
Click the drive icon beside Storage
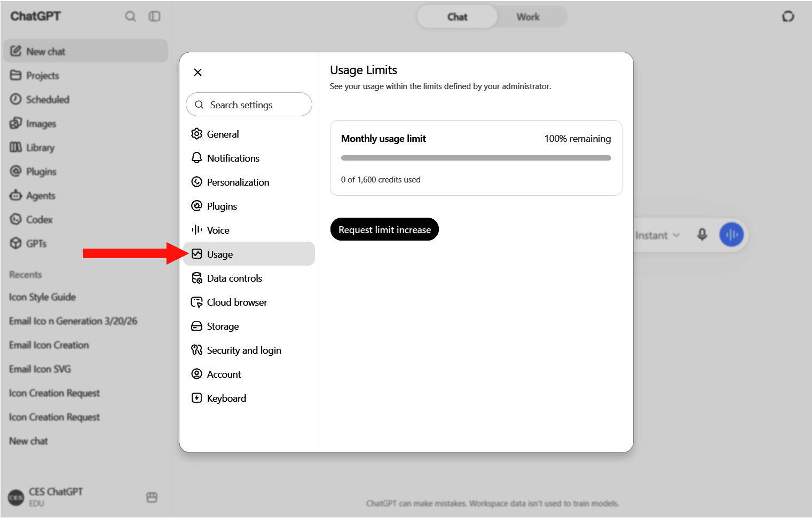coord(196,326)
